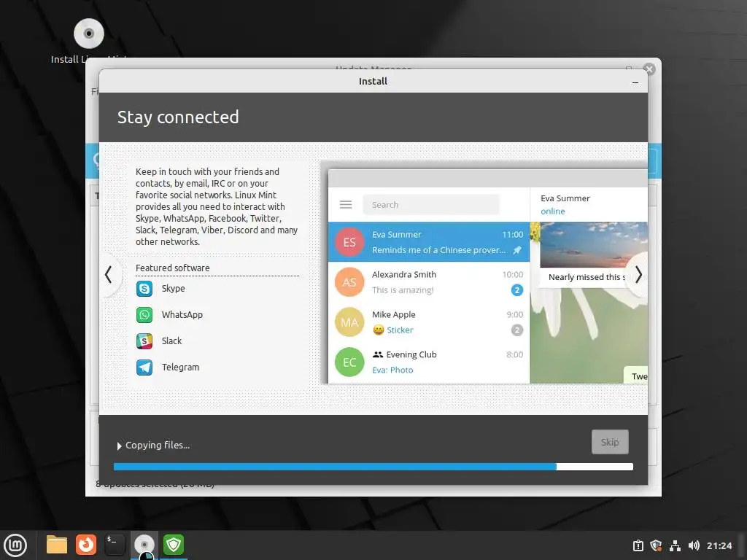Click the installation progress bar
747x560 pixels.
click(373, 467)
